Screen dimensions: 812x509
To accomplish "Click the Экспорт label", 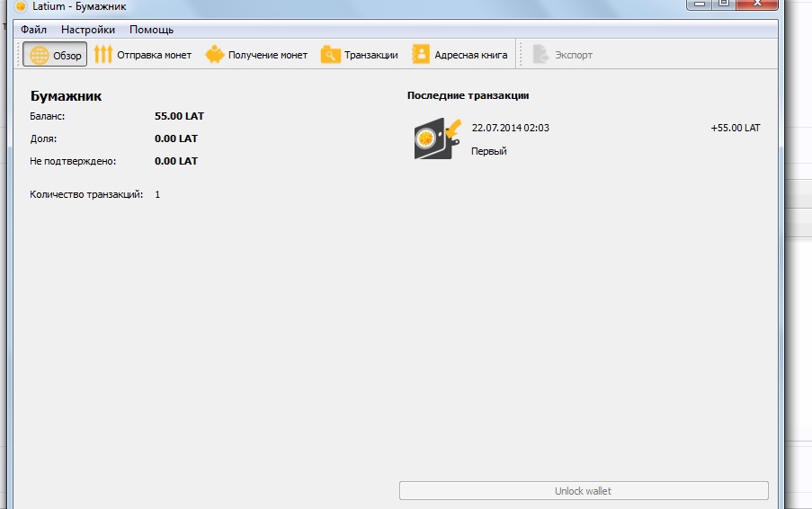I will pyautogui.click(x=574, y=55).
